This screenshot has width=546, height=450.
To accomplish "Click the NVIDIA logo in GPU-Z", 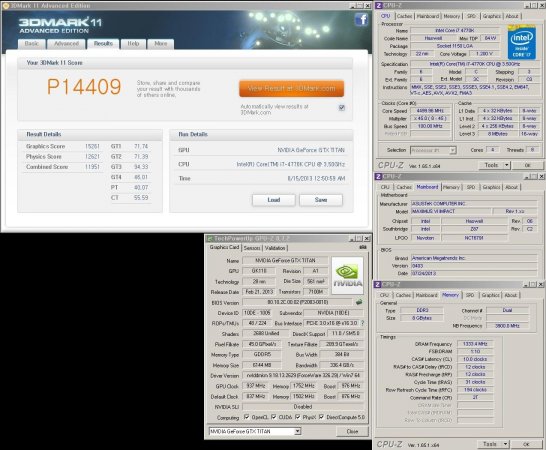I will click(347, 276).
